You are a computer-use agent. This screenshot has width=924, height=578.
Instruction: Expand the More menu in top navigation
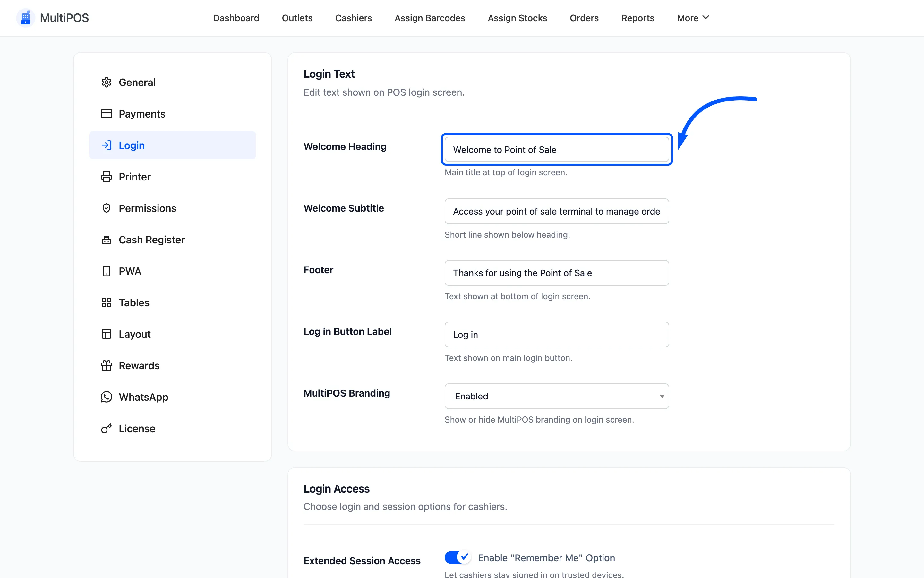point(693,18)
